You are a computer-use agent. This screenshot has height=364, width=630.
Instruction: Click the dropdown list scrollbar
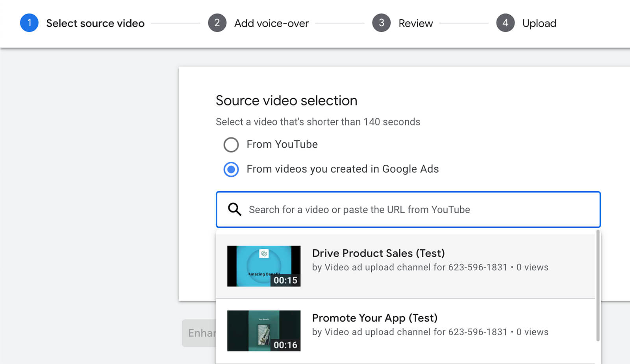click(598, 285)
